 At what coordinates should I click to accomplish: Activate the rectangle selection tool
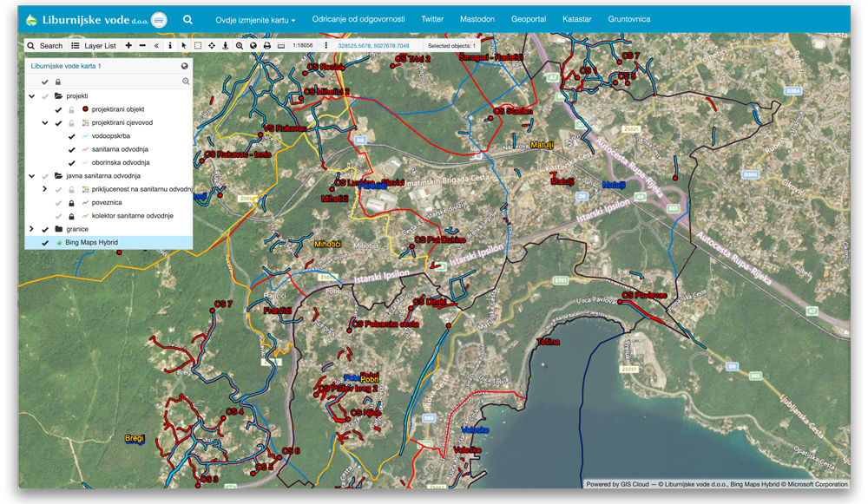(x=198, y=45)
